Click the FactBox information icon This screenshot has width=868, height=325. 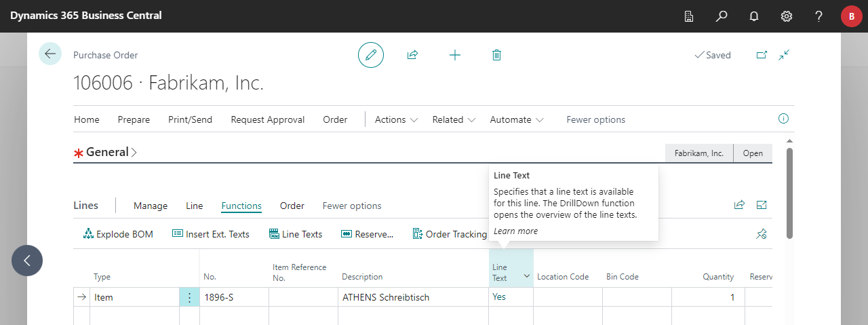784,119
